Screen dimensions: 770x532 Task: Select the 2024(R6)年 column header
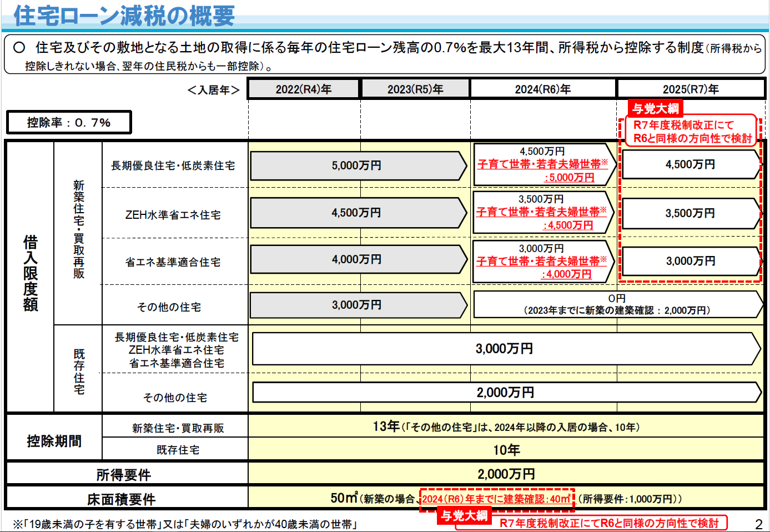[x=543, y=89]
